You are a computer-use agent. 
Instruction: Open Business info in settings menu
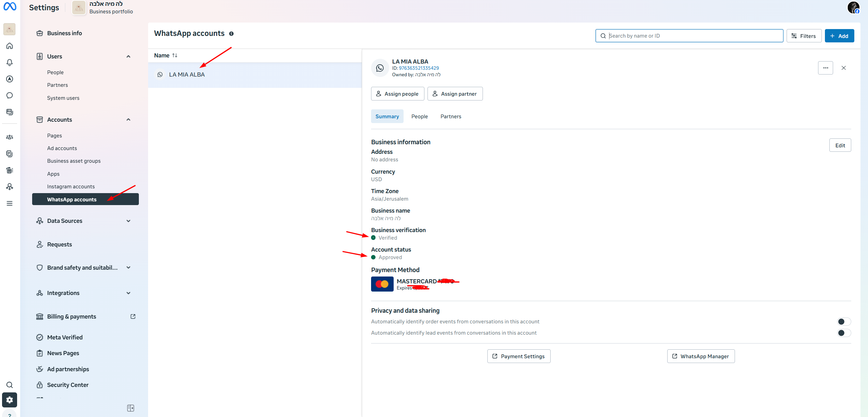[x=64, y=33]
